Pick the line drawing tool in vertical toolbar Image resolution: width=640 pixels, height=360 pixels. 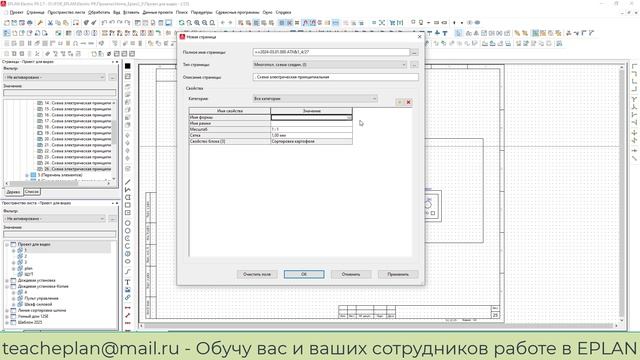click(x=128, y=182)
